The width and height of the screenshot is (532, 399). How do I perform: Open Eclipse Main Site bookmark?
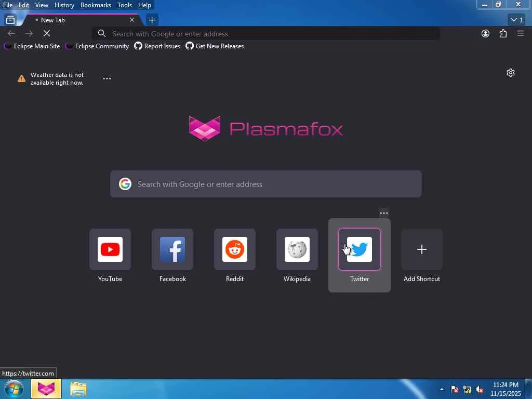click(32, 46)
